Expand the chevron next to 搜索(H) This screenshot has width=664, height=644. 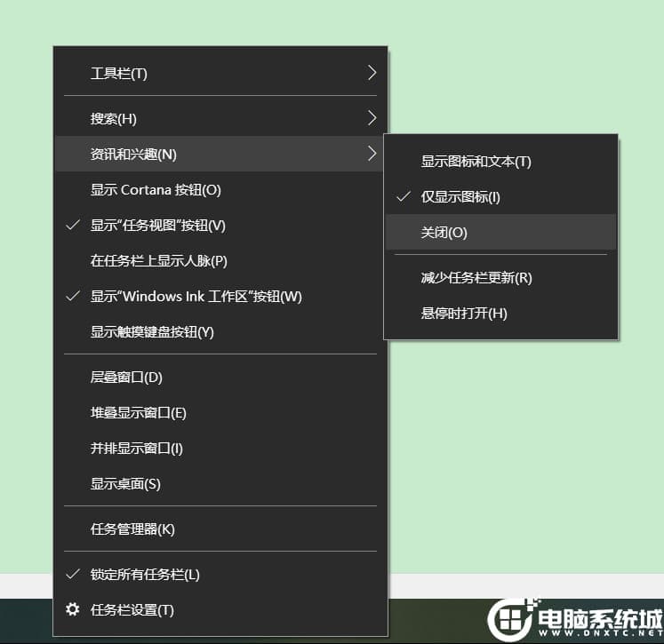click(372, 118)
